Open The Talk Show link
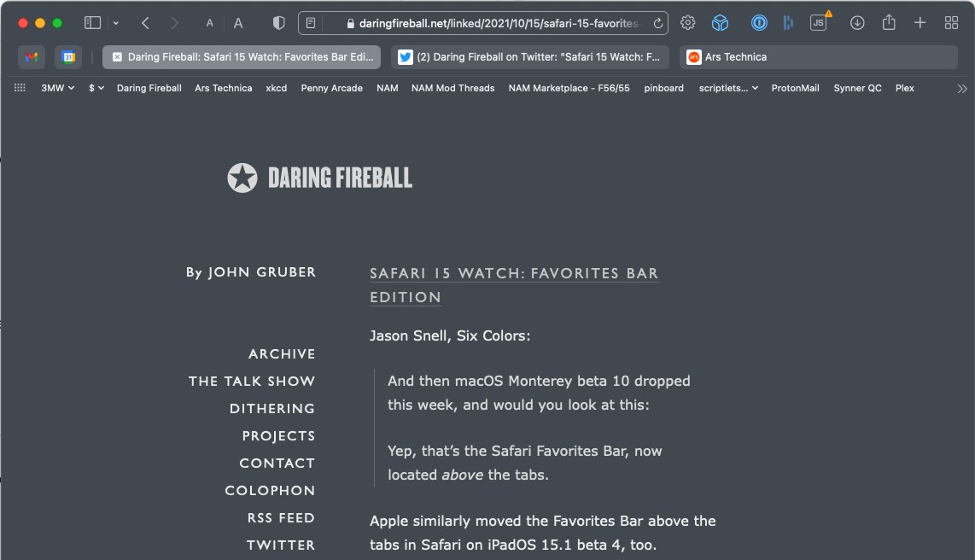Screen dimensions: 975x560 click(252, 381)
